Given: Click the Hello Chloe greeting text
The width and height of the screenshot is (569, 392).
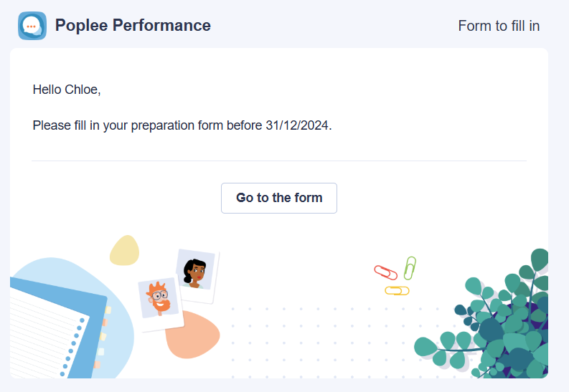Looking at the screenshot, I should (67, 90).
